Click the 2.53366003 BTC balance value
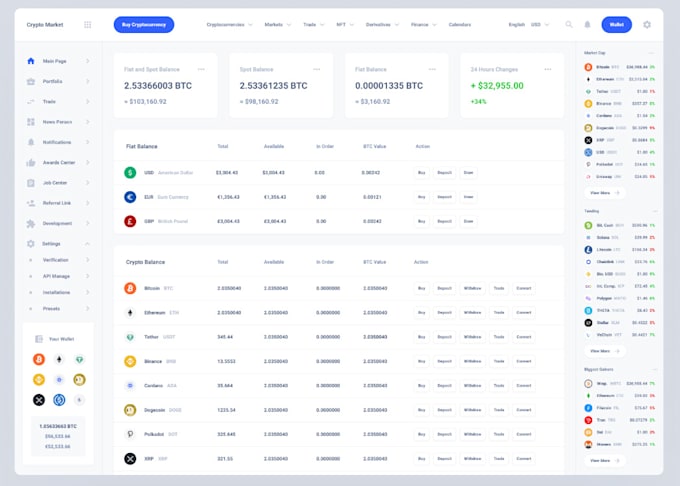The height and width of the screenshot is (486, 680). pos(158,86)
